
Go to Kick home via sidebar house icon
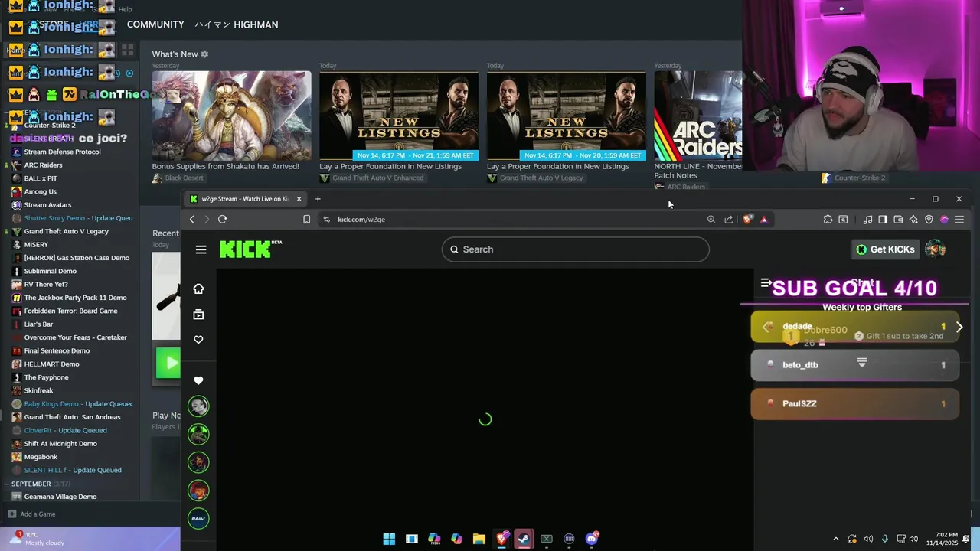(198, 289)
